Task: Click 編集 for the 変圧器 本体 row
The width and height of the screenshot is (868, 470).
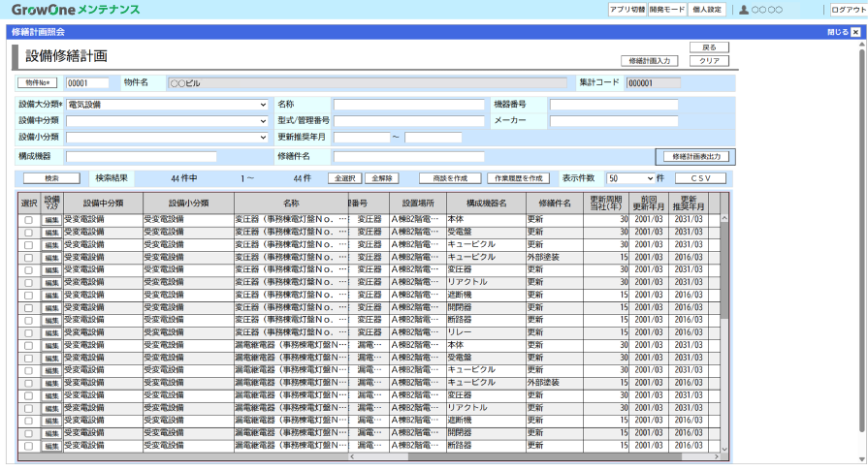Action: coord(51,220)
